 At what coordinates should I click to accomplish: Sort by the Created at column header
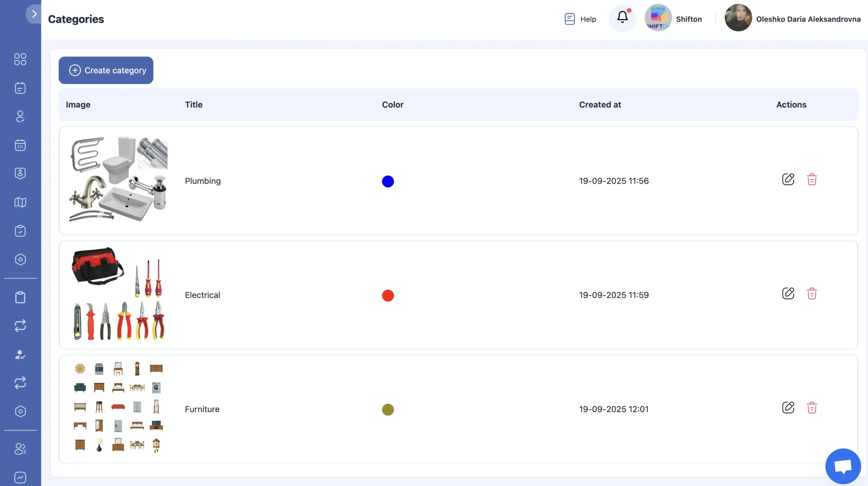point(600,105)
